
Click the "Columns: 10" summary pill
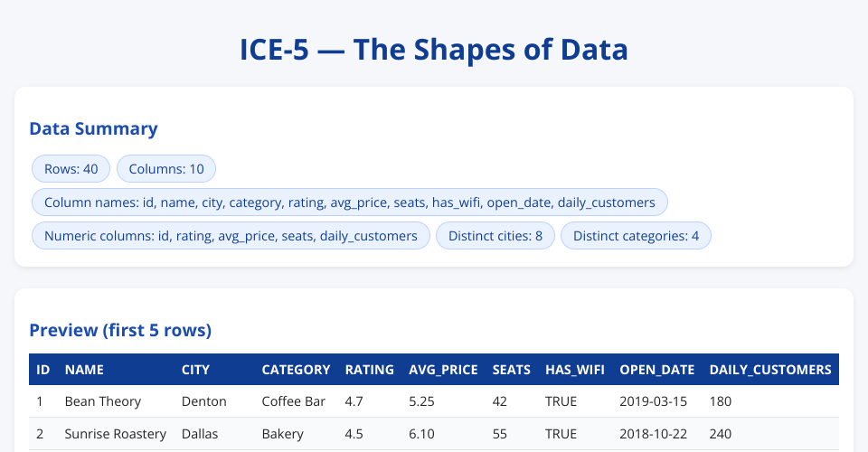[166, 169]
